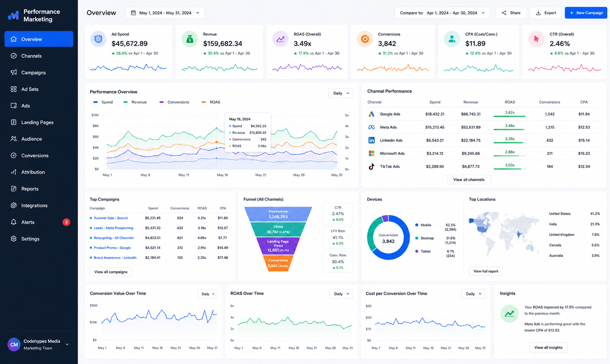Viewport: 610px width, 364px height.
Task: Toggle the Conversions series in chart legend
Action: tap(174, 102)
